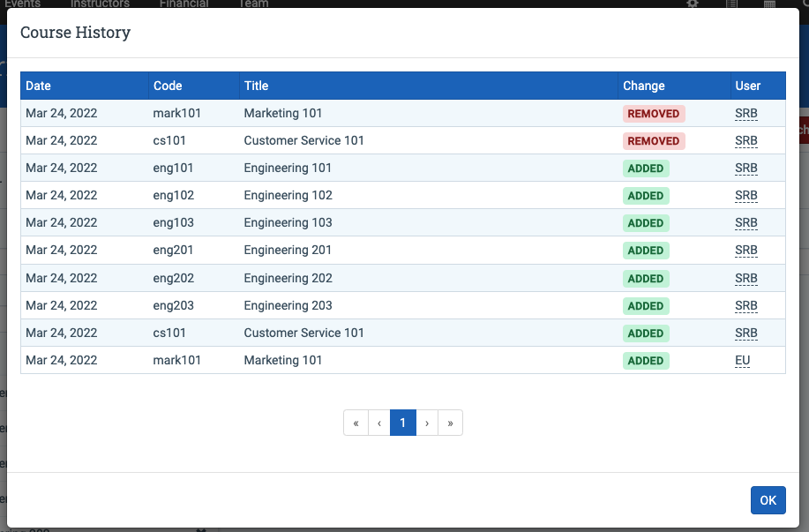Open the Events menu behind dialog

tap(22, 4)
